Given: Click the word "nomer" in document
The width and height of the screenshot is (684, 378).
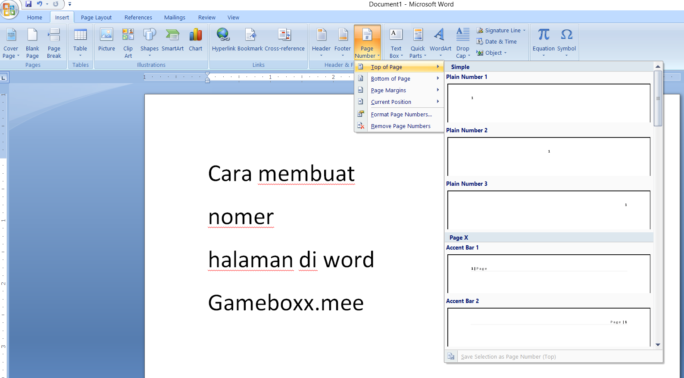Looking at the screenshot, I should pyautogui.click(x=241, y=217).
